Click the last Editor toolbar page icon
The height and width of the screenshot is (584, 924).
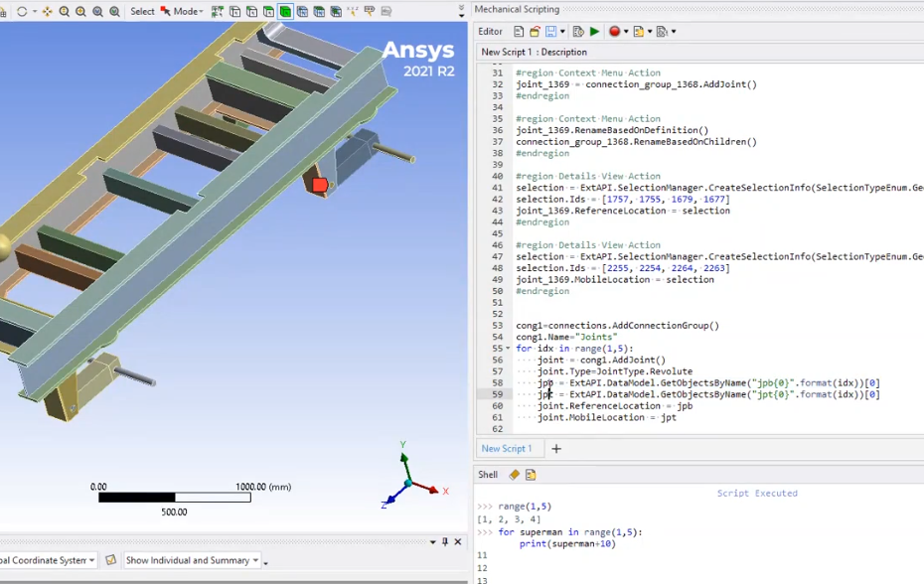click(662, 31)
